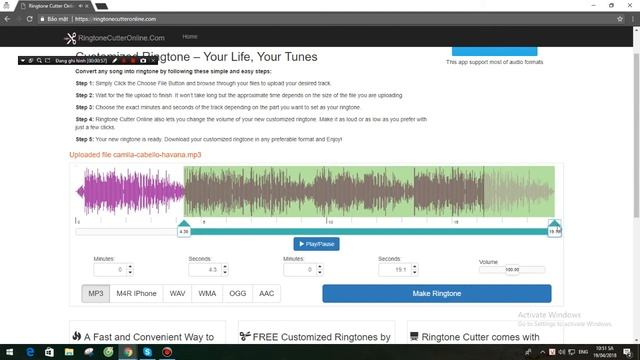Increase the start Seconds value

tap(225, 267)
